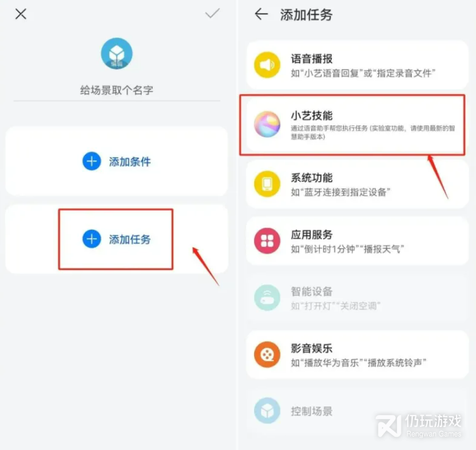Tap the colorful 小艺技能 orb icon
Screen dimensions: 476x450
[x=267, y=124]
